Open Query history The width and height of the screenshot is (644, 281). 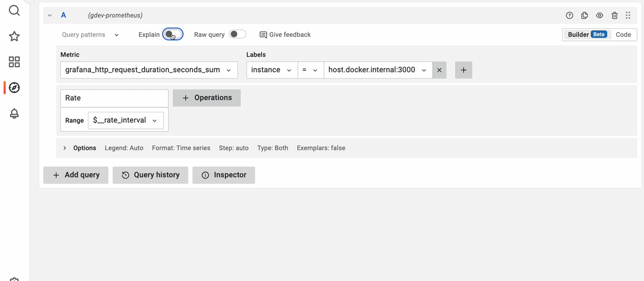(151, 175)
